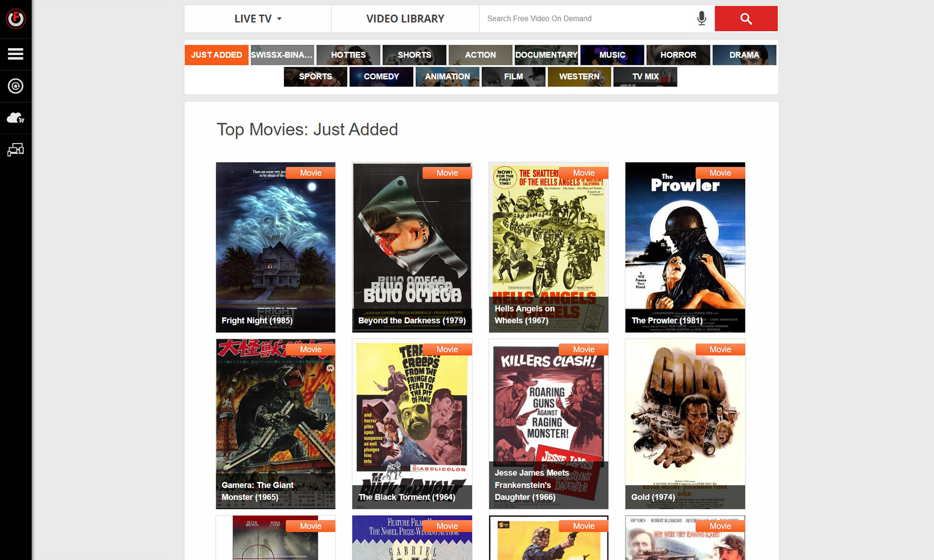Click the multi-screen devices sidebar icon
Image resolution: width=934 pixels, height=560 pixels.
click(15, 149)
